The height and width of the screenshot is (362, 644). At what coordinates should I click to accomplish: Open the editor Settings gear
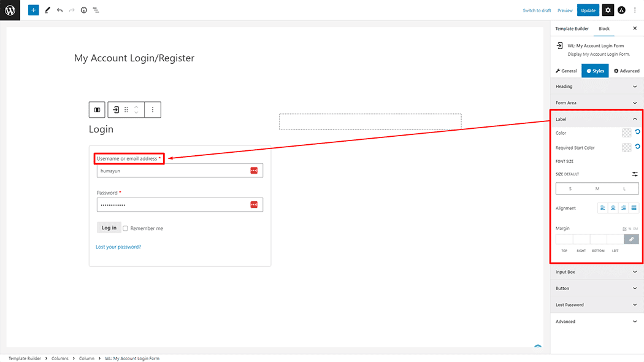point(607,10)
